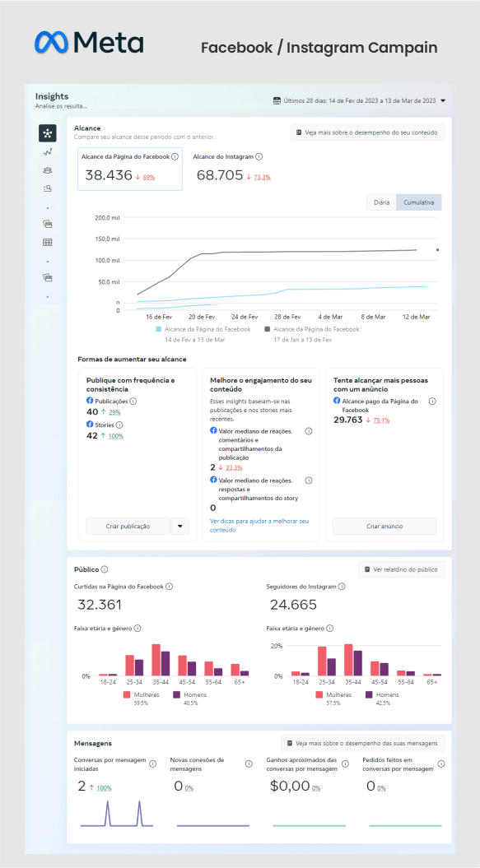Click info icon next to Alcance do Instagram
The width and height of the screenshot is (480, 868).
pos(259,156)
